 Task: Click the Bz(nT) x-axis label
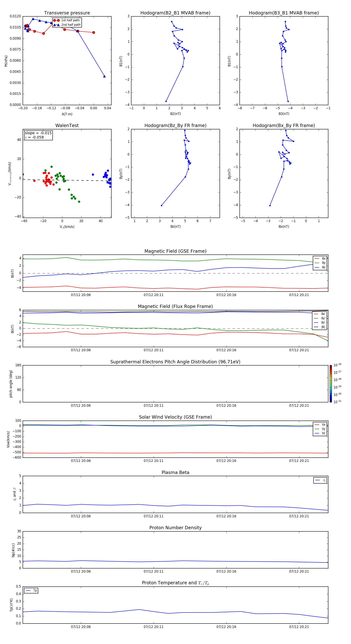click(x=175, y=227)
